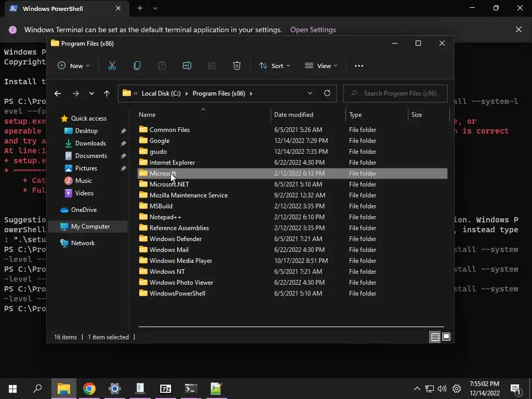Expand the address bar history dropdown
Viewport: 532px width, 399px height.
click(x=310, y=94)
